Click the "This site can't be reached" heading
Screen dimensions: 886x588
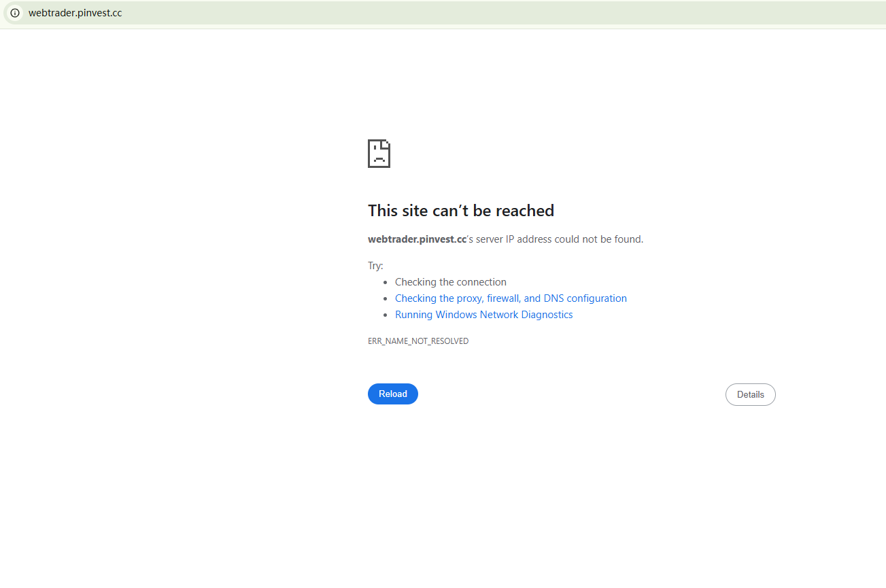(x=461, y=211)
